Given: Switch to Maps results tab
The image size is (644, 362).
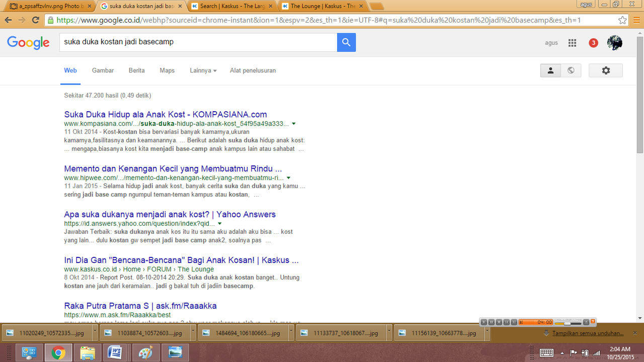Looking at the screenshot, I should click(x=167, y=70).
